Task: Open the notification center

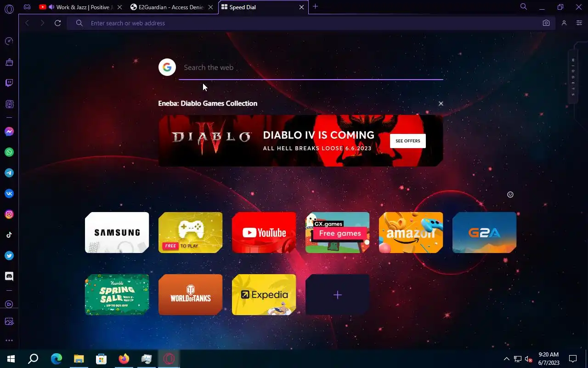Action: coord(573,359)
